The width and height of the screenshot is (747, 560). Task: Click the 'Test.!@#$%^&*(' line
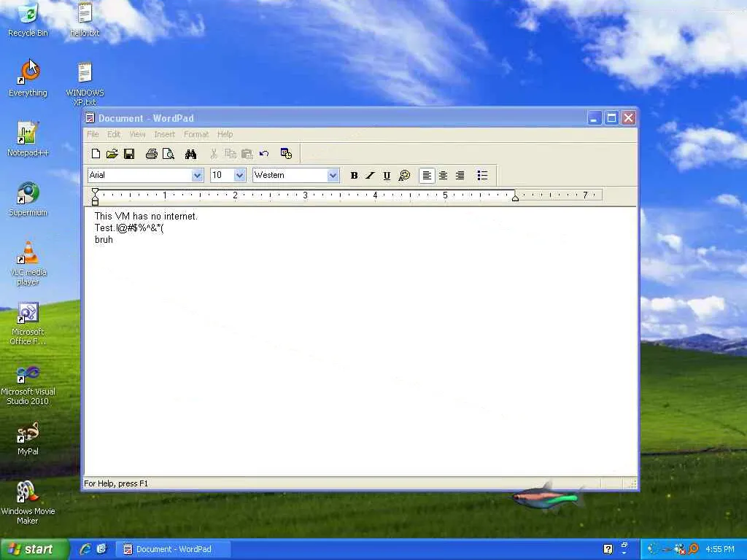tap(129, 228)
